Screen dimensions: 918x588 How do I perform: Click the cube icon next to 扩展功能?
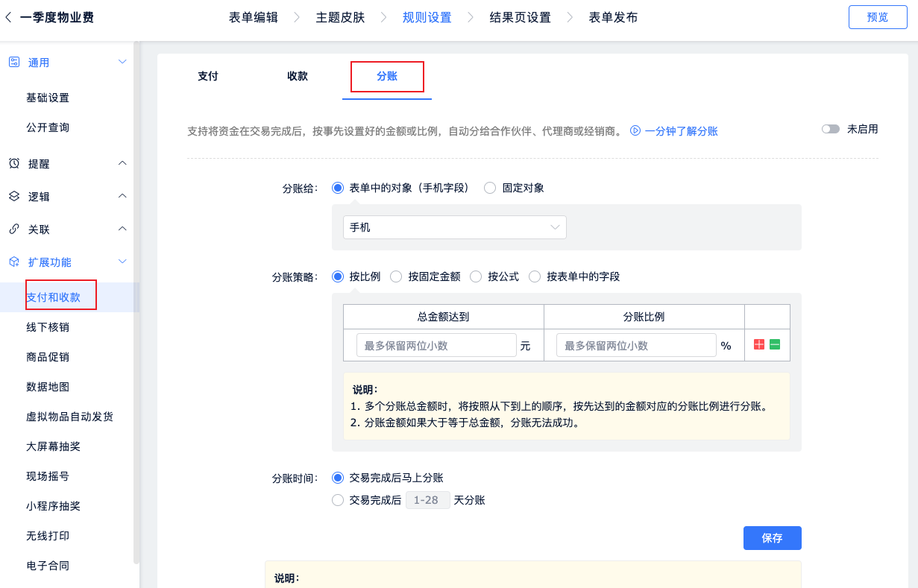[14, 262]
